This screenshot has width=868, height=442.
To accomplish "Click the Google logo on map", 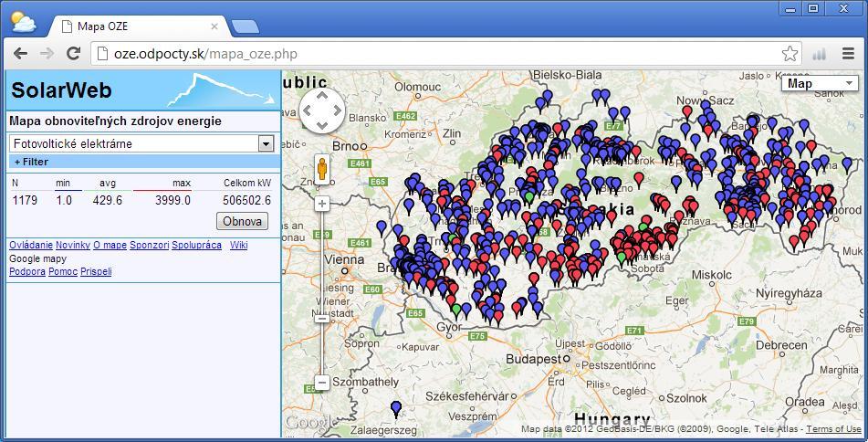I will (x=309, y=423).
